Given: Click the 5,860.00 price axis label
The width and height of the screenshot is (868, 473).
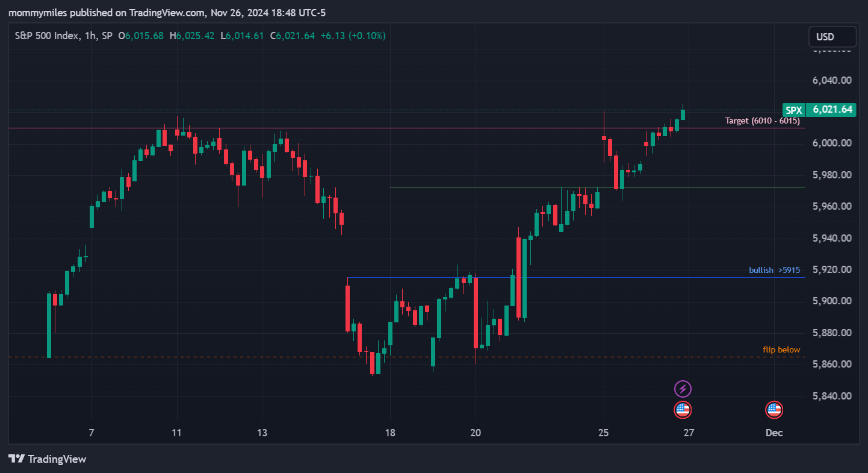Looking at the screenshot, I should coord(832,364).
